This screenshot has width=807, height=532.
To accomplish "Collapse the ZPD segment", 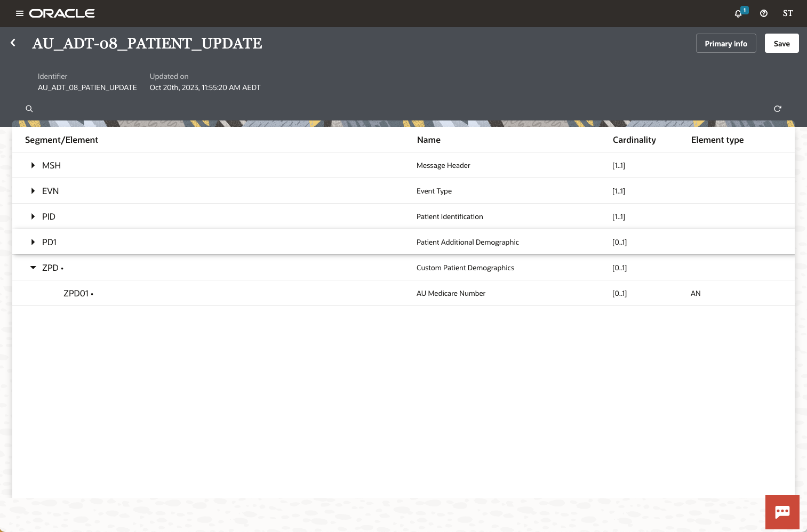I will point(33,268).
